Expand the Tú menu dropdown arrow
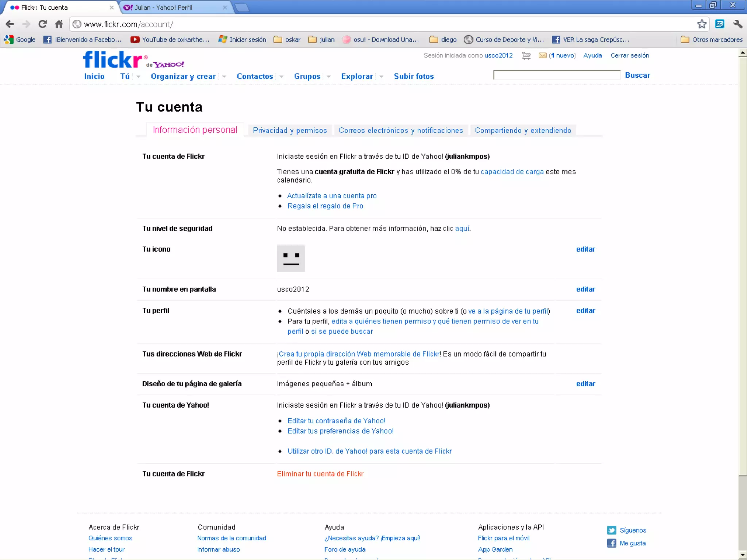 138,77
